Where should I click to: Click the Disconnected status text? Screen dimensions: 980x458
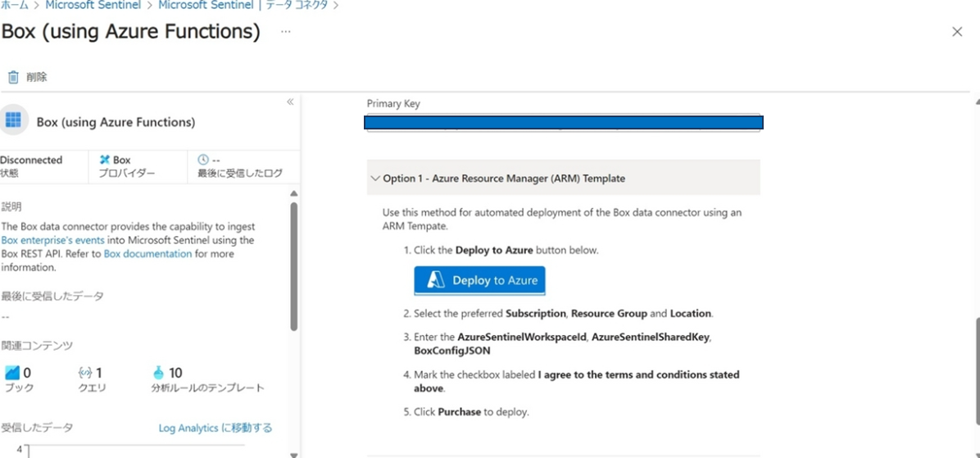pyautogui.click(x=31, y=160)
